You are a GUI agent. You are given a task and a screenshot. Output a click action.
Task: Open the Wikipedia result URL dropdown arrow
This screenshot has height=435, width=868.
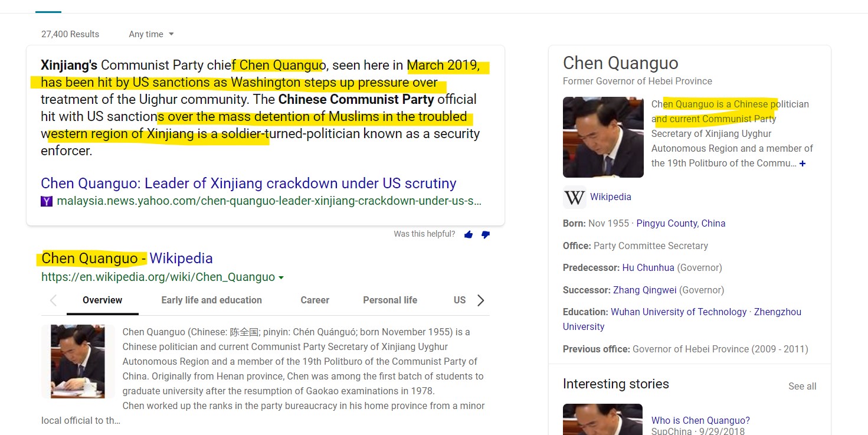pos(281,277)
